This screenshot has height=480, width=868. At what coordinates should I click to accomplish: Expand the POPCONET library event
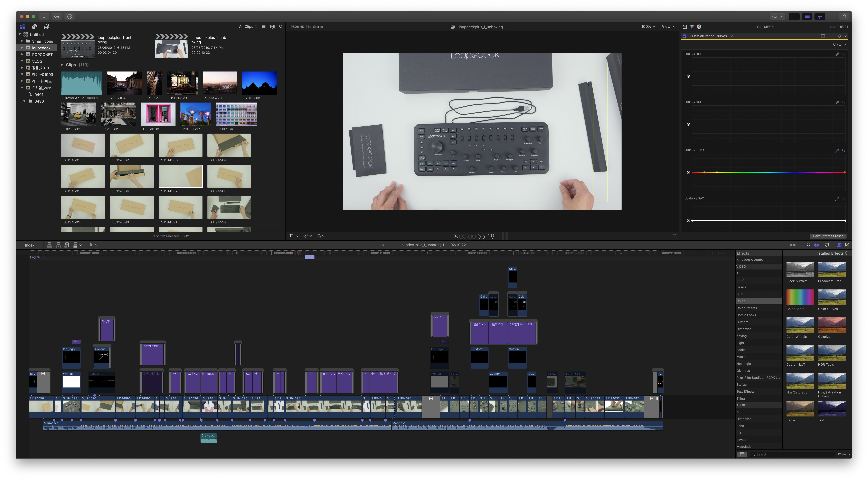click(22, 54)
